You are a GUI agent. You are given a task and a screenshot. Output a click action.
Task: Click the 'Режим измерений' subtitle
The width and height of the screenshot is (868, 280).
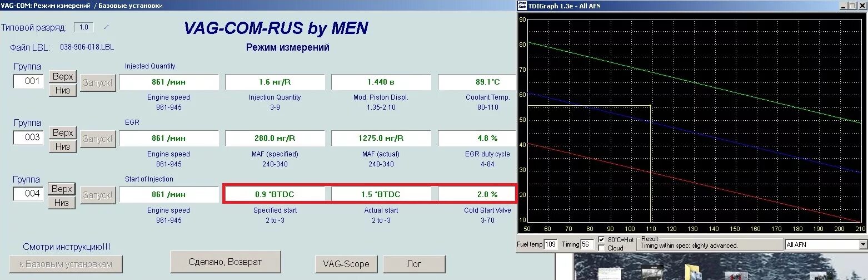pyautogui.click(x=288, y=47)
